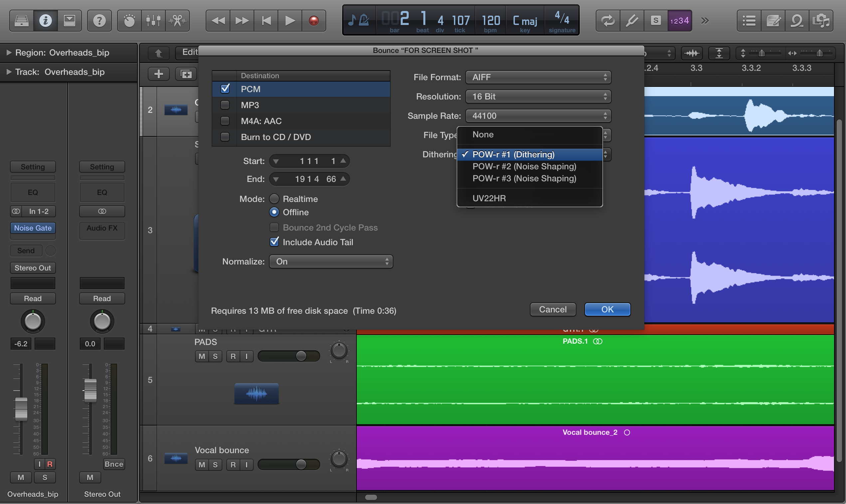
Task: Expand the Region Overheads_bip disclosure triangle
Action: click(9, 53)
